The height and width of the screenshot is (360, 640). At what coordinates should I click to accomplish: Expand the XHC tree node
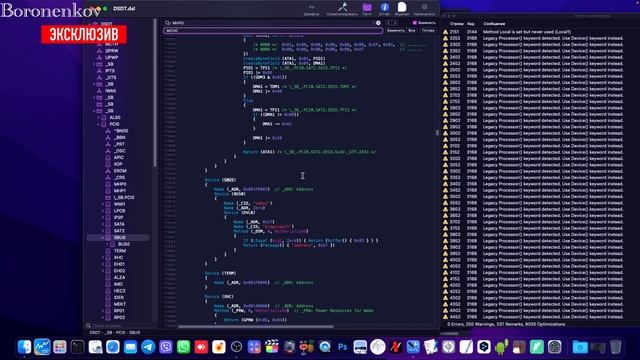point(103,258)
